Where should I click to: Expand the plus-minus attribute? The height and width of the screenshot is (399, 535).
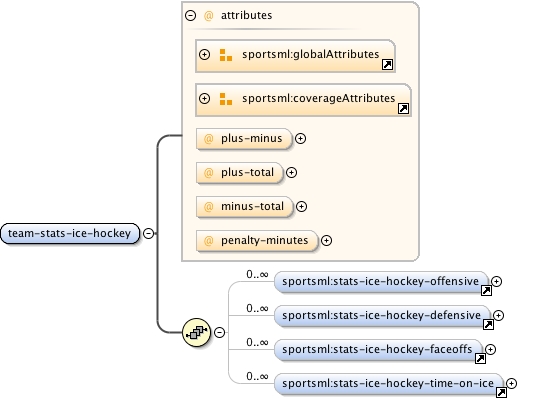[x=300, y=139]
